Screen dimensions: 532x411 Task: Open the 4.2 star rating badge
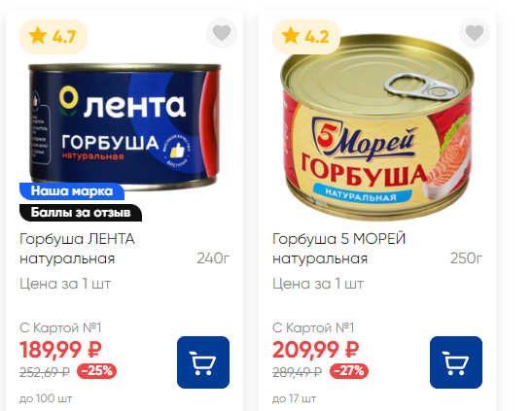click(x=306, y=37)
